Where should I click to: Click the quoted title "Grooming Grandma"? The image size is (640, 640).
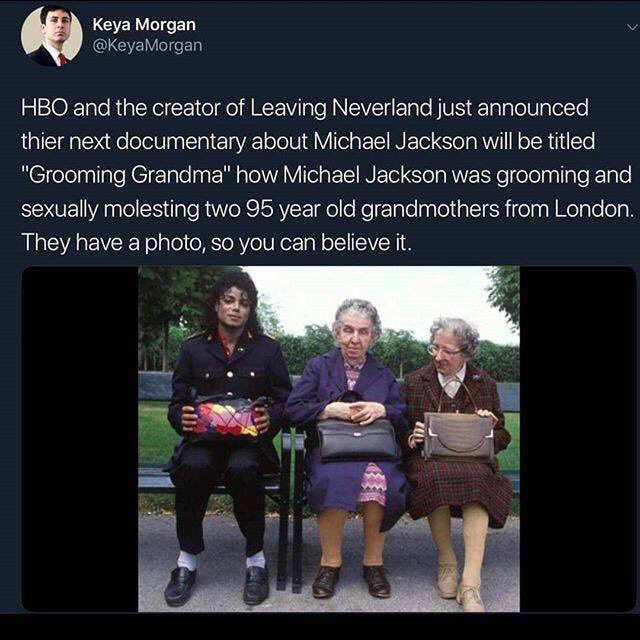[126, 175]
